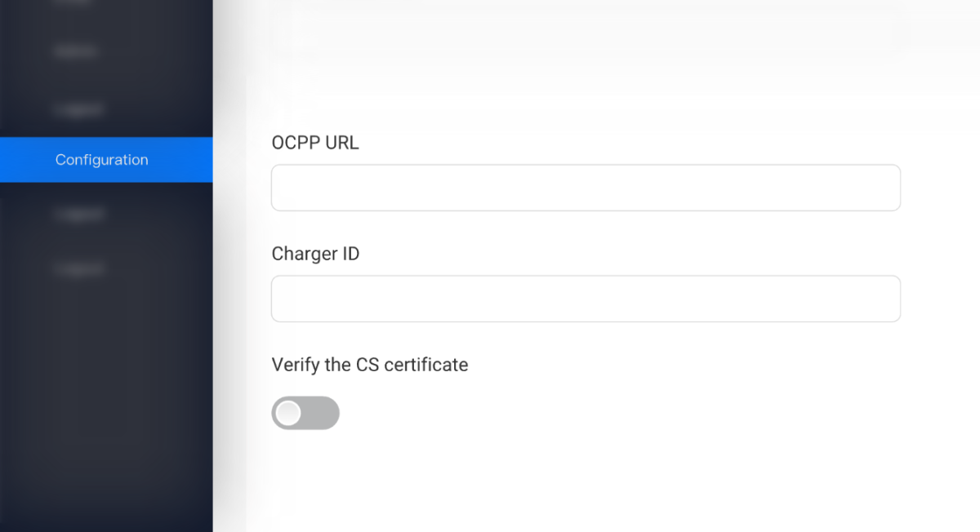The width and height of the screenshot is (980, 532).
Task: Click the Charger ID label
Action: pyautogui.click(x=315, y=254)
